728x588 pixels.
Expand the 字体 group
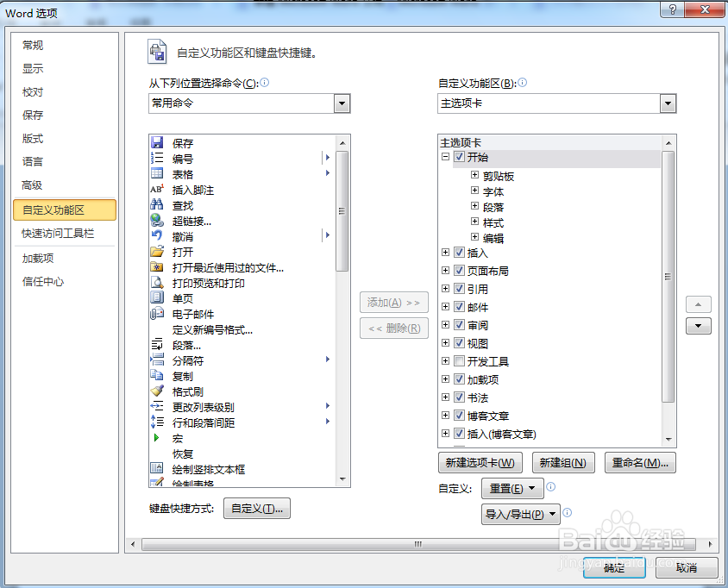[474, 191]
